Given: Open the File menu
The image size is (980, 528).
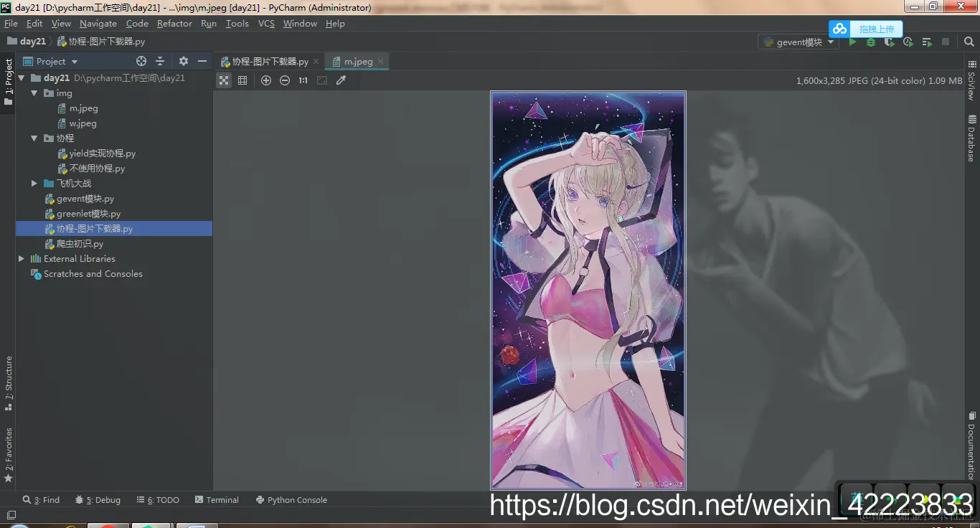Looking at the screenshot, I should tap(11, 24).
